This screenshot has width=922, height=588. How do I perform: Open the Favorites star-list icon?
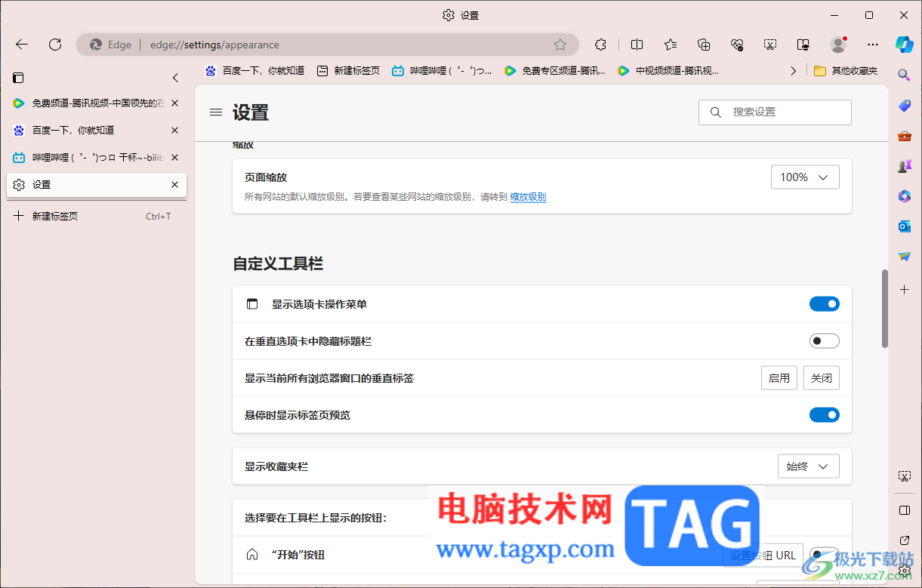pyautogui.click(x=671, y=45)
